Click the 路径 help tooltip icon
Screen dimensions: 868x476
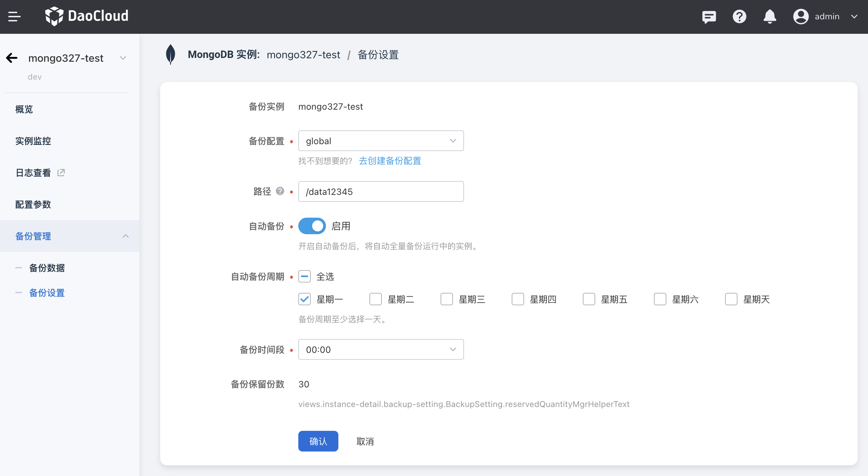tap(280, 191)
